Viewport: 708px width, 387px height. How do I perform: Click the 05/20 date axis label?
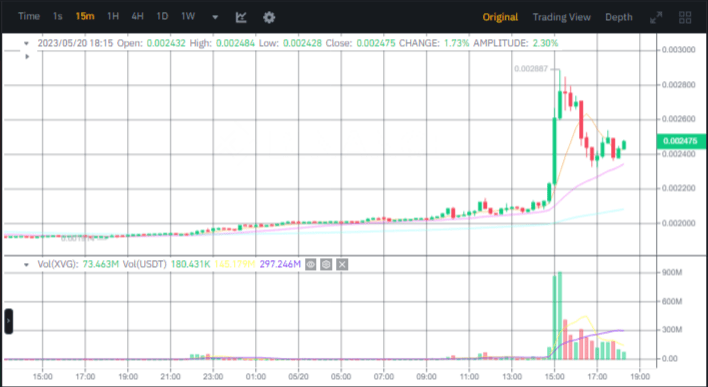[x=298, y=376]
